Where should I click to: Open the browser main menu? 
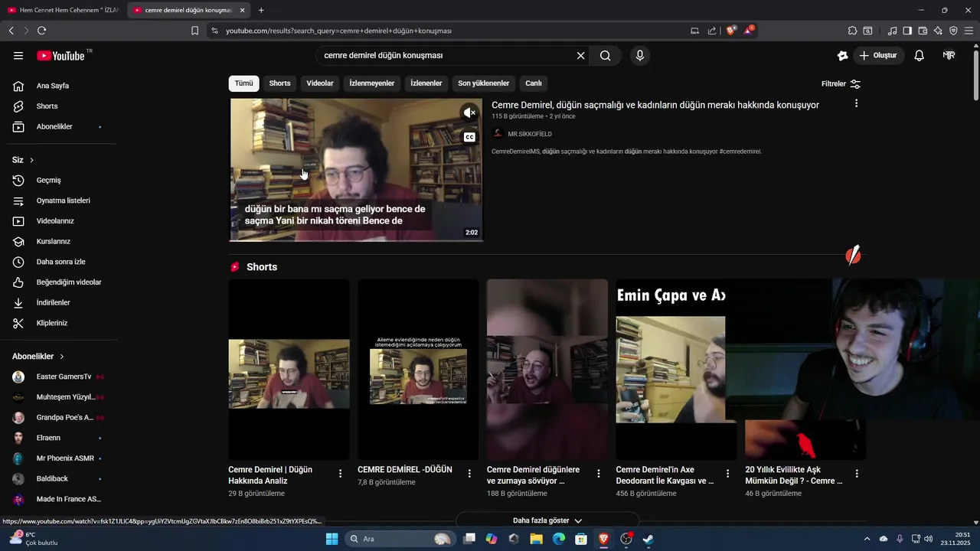point(969,31)
